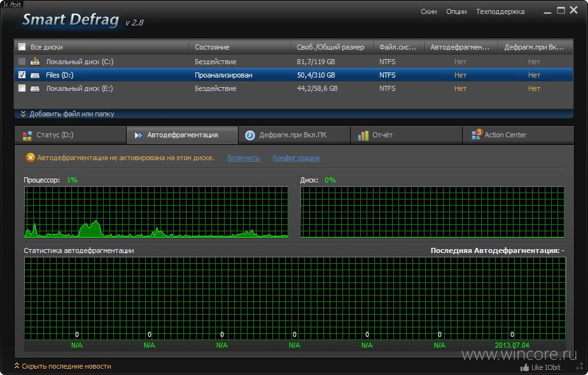Open the Техподдержка menu
The image size is (588, 375).
point(500,11)
